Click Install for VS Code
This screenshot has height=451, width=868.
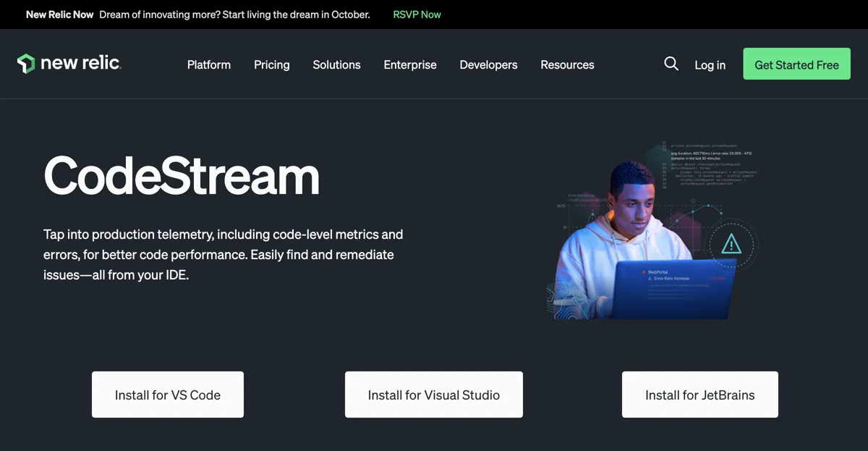pyautogui.click(x=168, y=395)
